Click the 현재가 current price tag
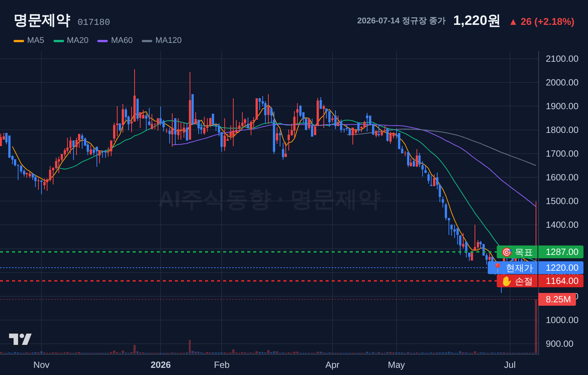Screen dimensions: 588x375 [x=513, y=268]
